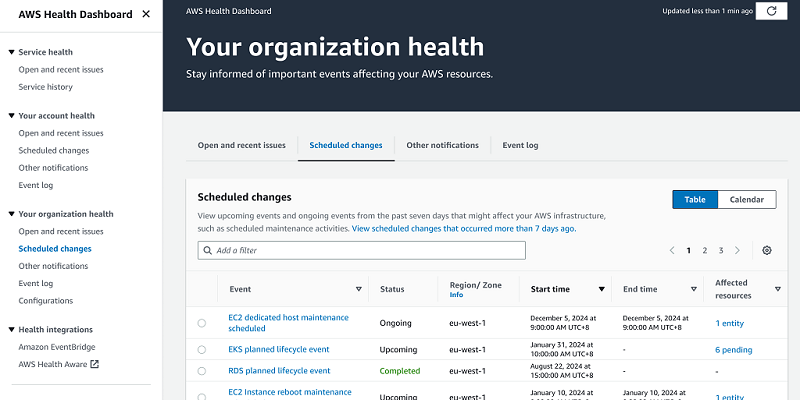Open Other notifications under Your account health
Viewport: 800px width, 400px height.
pyautogui.click(x=53, y=168)
